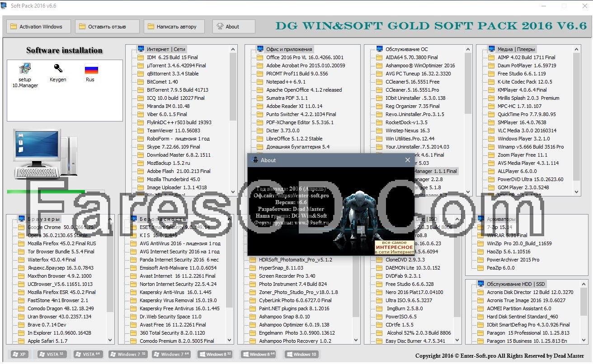Select WinRAR 5.31 Final entry

(507, 235)
